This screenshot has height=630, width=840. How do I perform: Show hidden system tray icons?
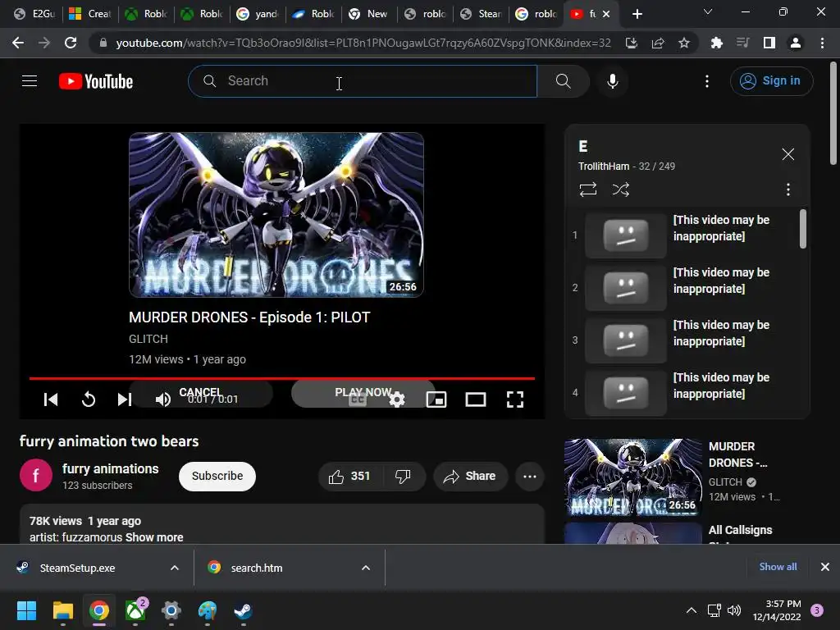tap(691, 610)
